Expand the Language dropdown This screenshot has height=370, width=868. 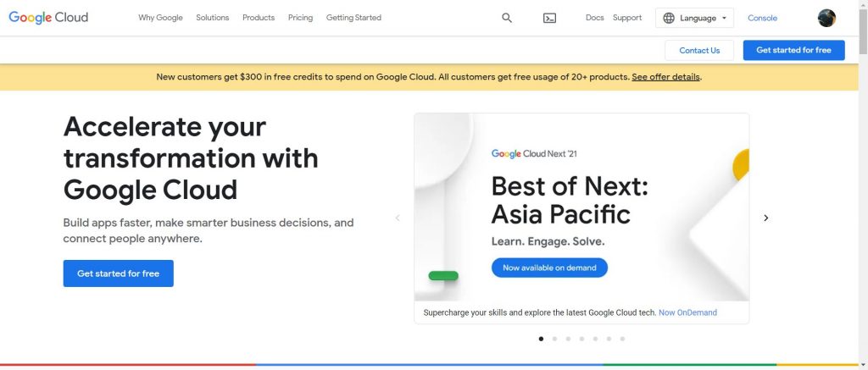click(694, 18)
